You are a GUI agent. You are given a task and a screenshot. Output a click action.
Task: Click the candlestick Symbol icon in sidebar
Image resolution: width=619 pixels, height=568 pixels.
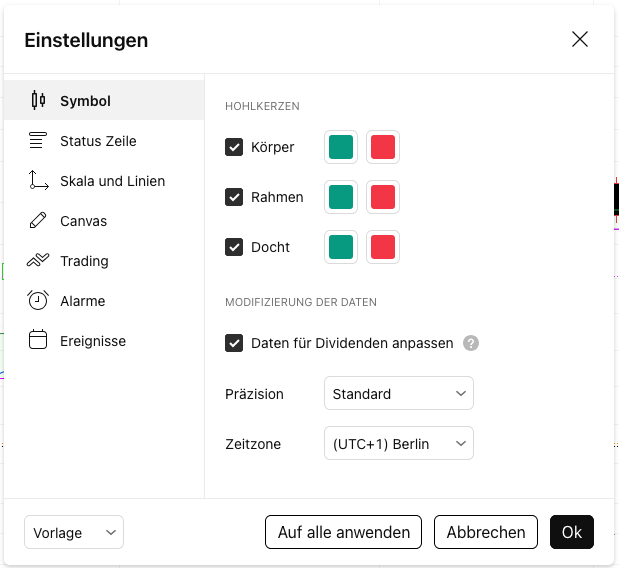coord(39,100)
